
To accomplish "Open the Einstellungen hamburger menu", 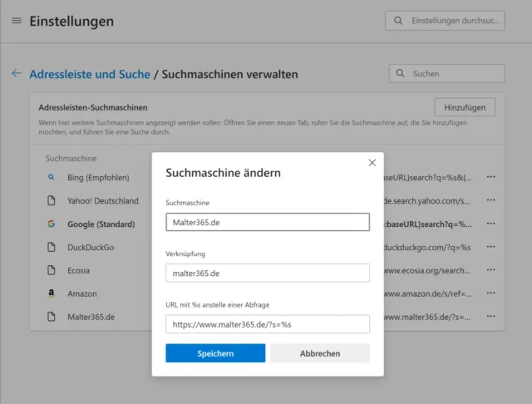I will click(17, 21).
